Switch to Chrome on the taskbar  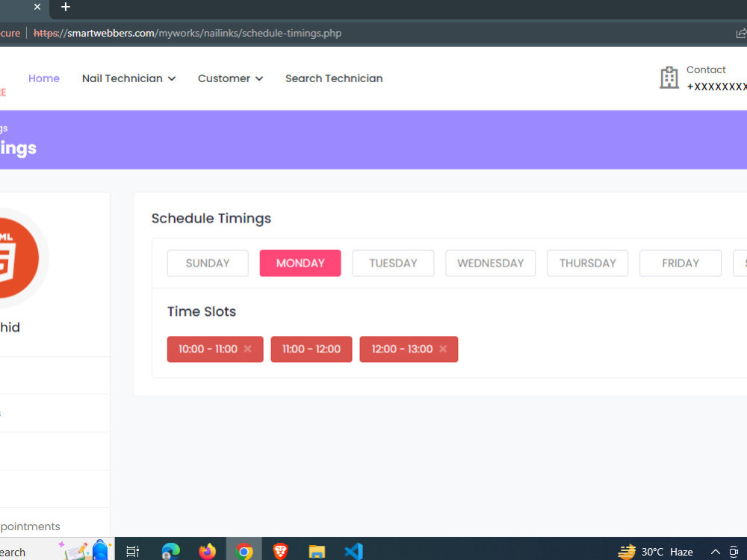pos(244,552)
